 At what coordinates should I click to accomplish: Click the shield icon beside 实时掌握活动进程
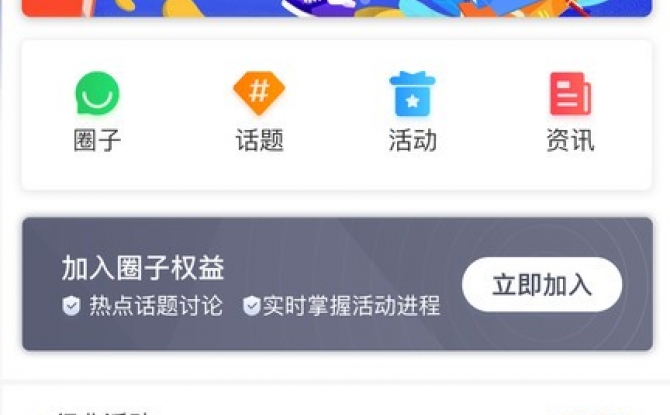click(252, 306)
